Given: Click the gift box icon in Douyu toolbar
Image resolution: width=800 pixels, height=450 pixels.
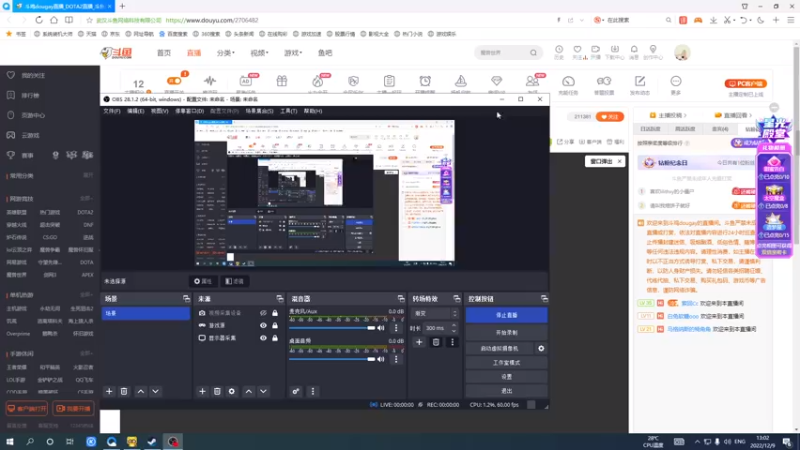Looking at the screenshot, I should coord(282,81).
